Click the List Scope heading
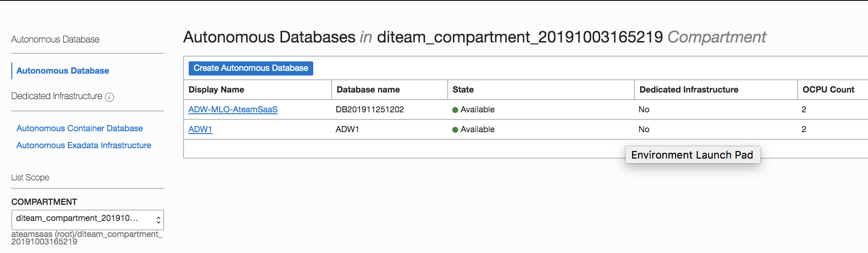 [30, 177]
